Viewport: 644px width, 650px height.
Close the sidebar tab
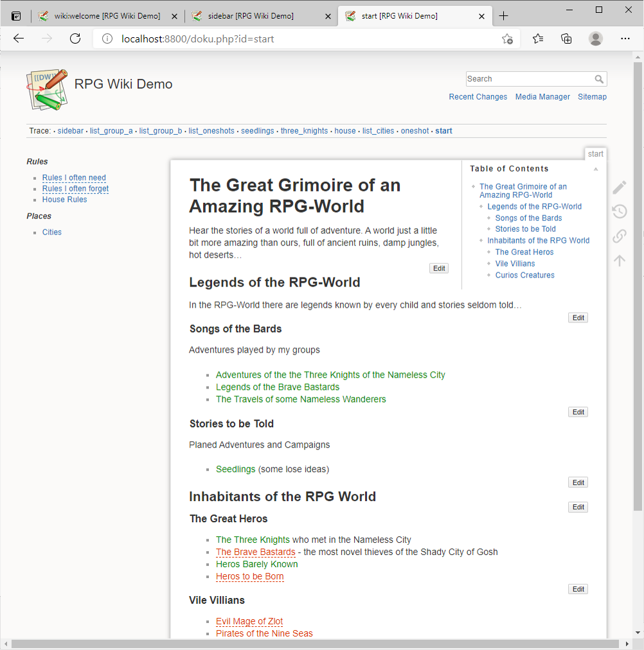pyautogui.click(x=328, y=16)
